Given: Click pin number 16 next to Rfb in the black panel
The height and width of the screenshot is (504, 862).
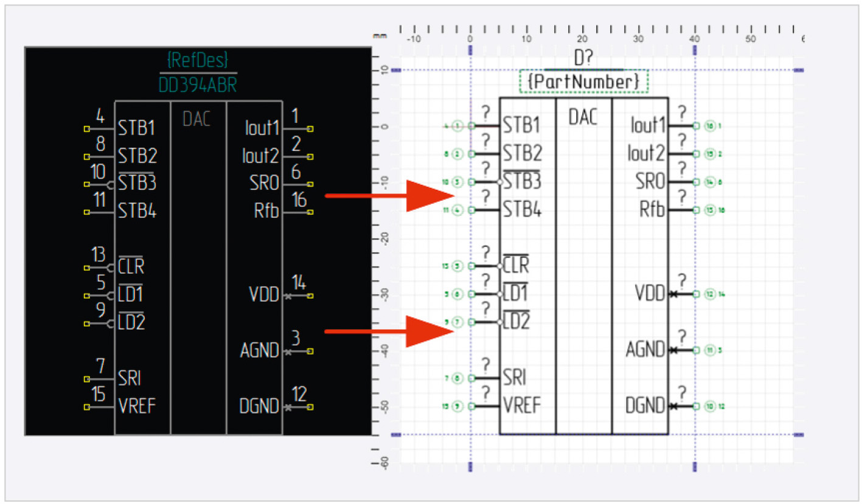Looking at the screenshot, I should 298,199.
